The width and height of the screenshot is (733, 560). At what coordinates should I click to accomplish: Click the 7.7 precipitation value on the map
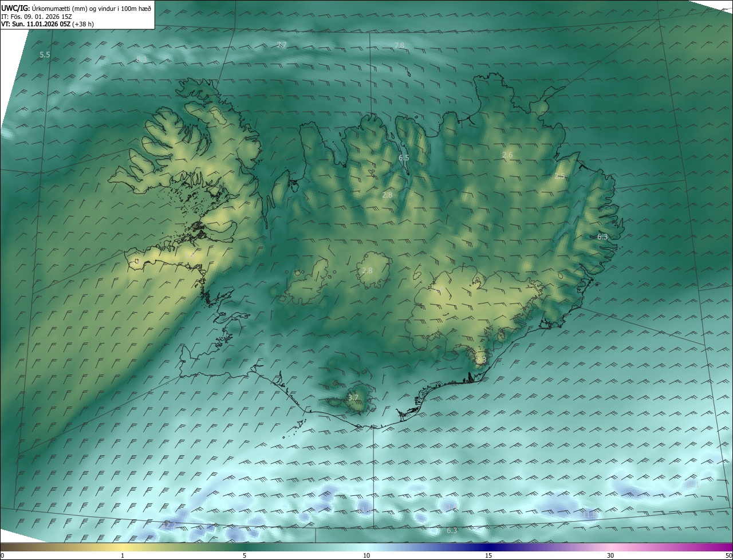point(282,45)
